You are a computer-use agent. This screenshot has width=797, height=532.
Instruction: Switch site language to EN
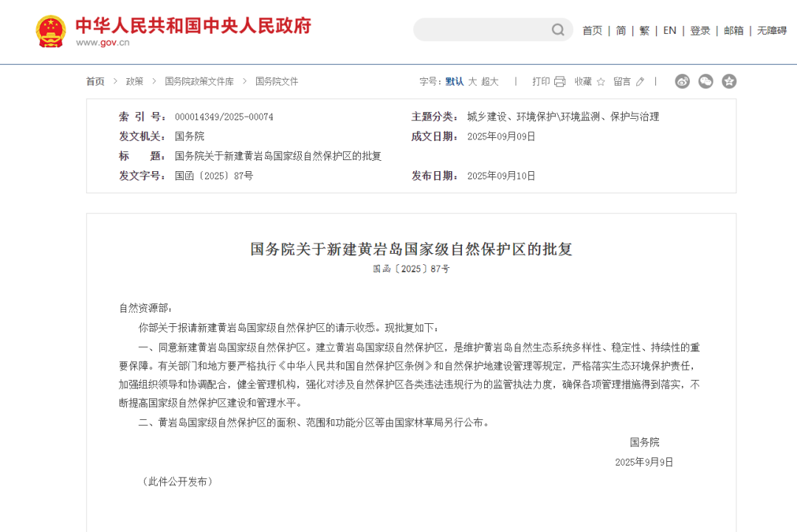point(669,30)
